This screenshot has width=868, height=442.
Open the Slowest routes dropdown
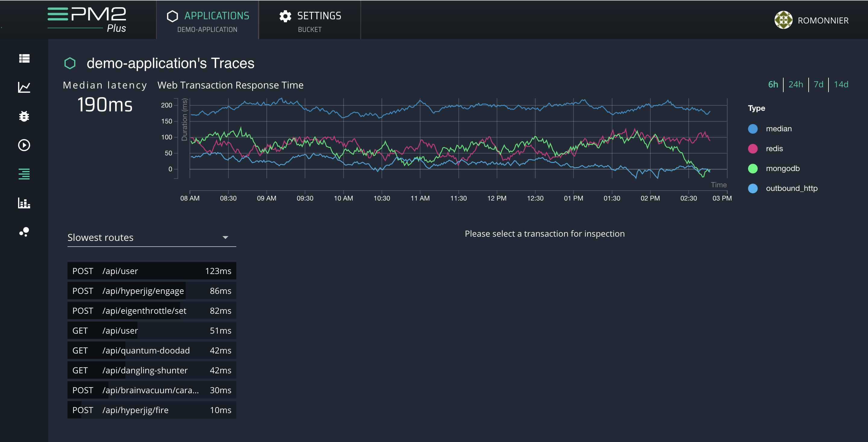(x=152, y=238)
